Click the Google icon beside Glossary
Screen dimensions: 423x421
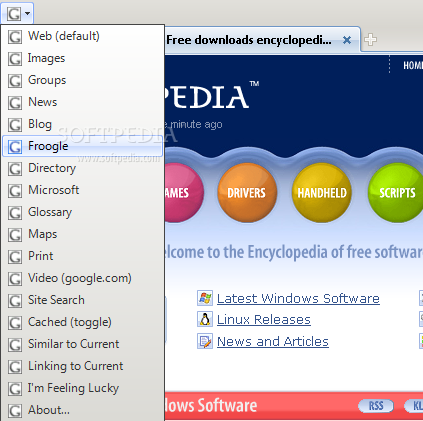[x=15, y=213]
